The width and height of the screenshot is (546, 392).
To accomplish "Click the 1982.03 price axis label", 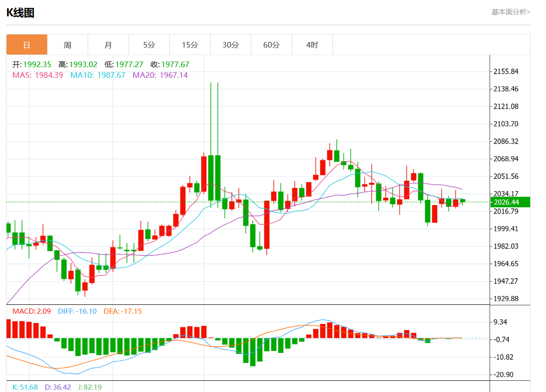I will (x=506, y=246).
